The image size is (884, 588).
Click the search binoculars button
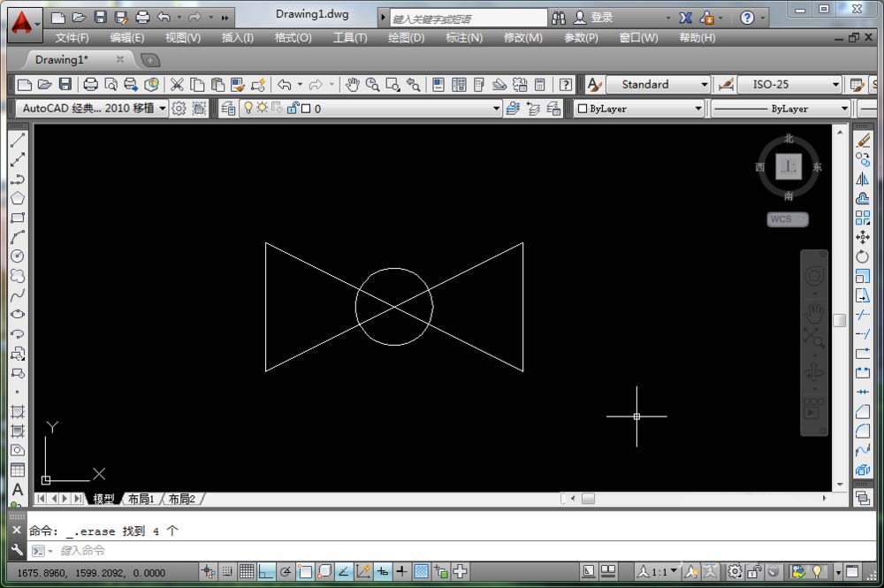[x=558, y=18]
